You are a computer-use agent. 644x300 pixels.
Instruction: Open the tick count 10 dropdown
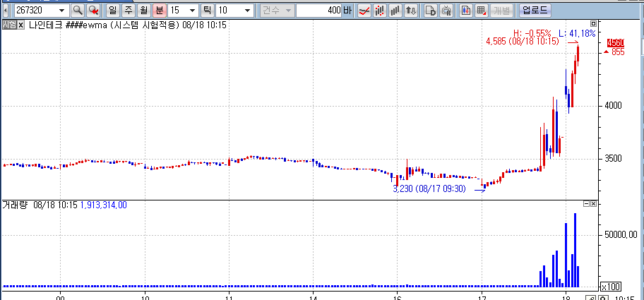(x=246, y=11)
